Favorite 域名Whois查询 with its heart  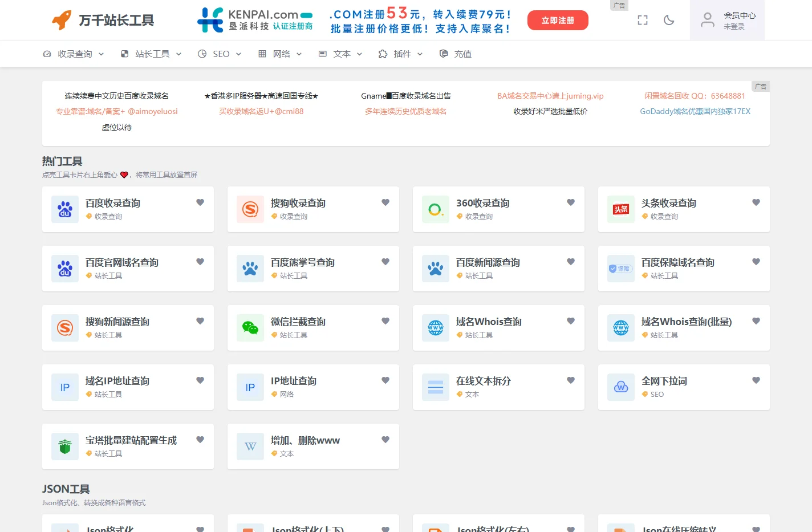point(571,321)
